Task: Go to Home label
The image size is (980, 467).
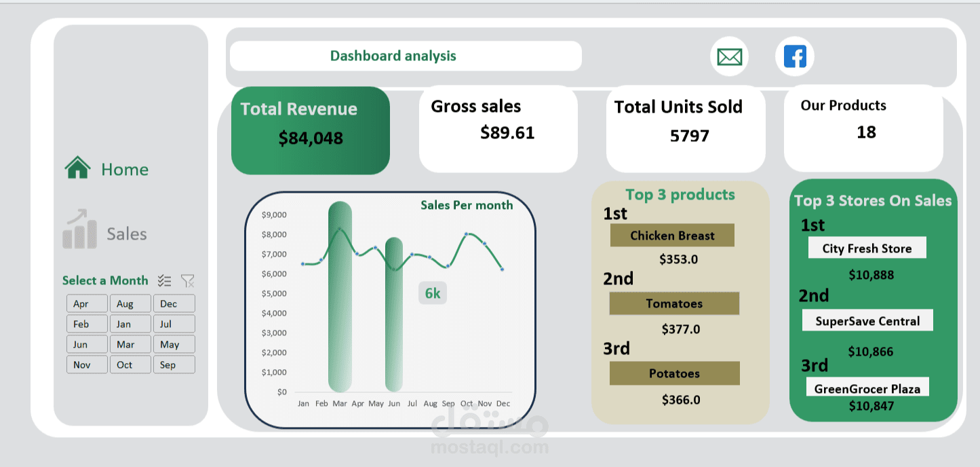Action: [125, 170]
